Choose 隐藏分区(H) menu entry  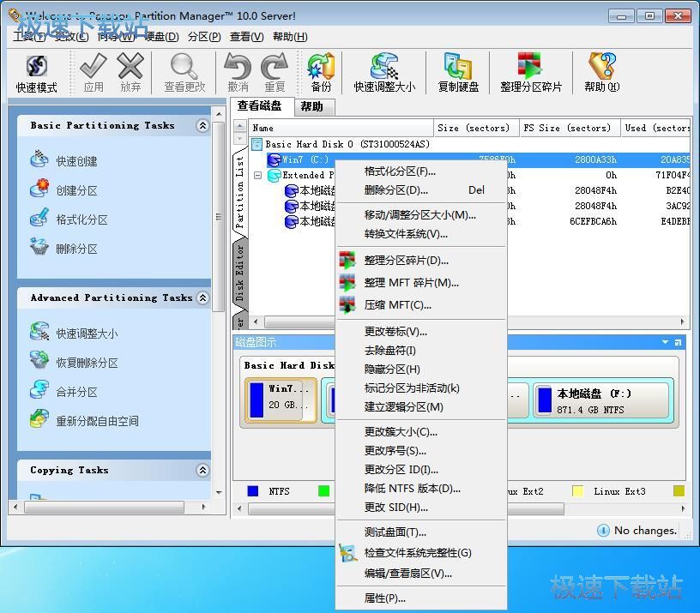421,369
